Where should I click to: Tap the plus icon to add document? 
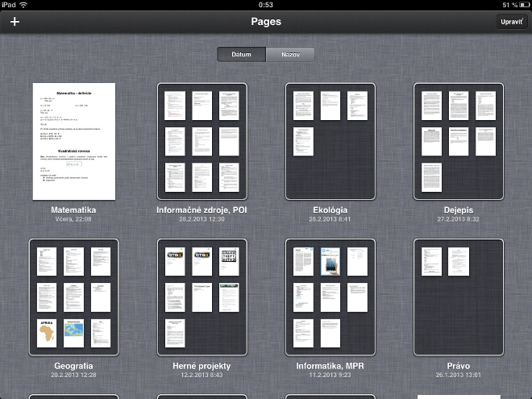pyautogui.click(x=15, y=22)
